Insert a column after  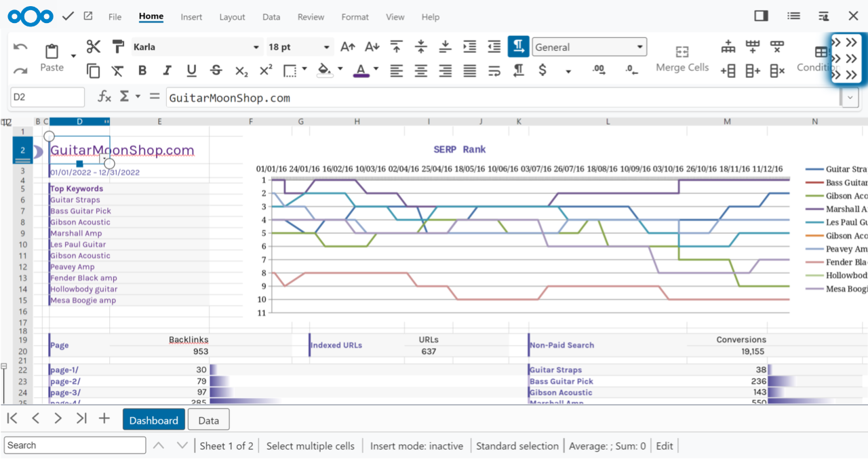point(753,71)
